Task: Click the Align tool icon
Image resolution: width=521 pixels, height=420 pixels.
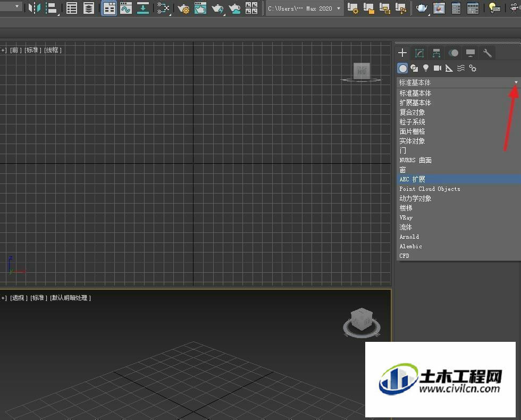Action: pos(51,8)
